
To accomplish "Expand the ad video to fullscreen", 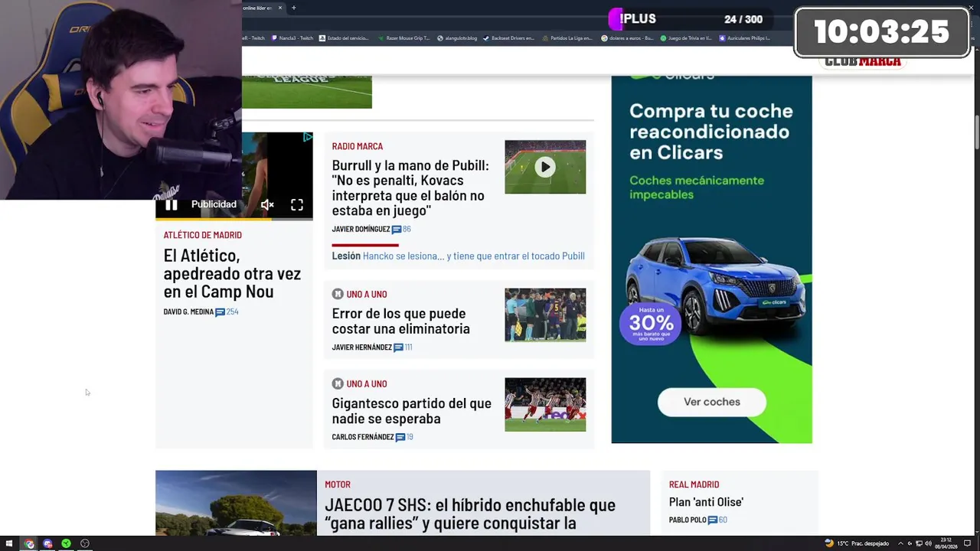I will 297,204.
